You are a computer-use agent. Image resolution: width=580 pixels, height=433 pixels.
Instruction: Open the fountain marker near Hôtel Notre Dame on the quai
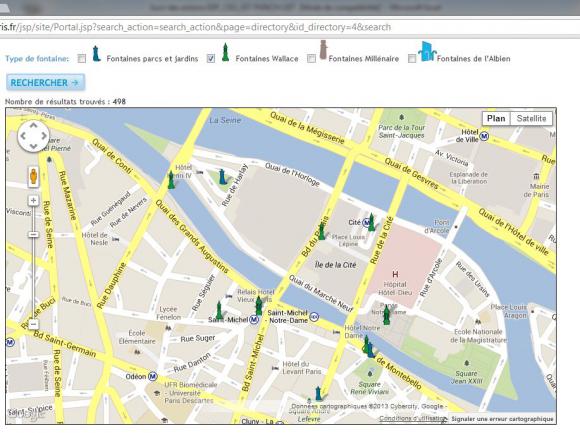pos(366,345)
